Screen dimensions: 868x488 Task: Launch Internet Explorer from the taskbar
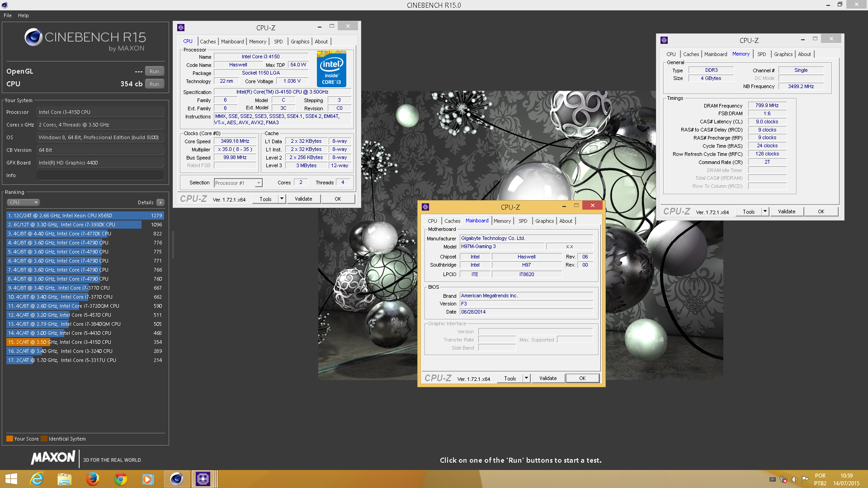pos(37,479)
